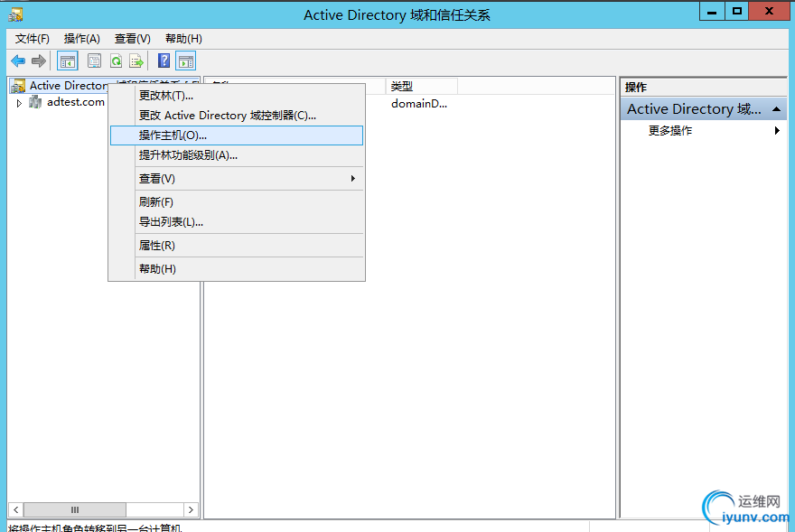Viewport: 795px width, 532px height.
Task: Click the tree pane horizontal scrollbar thumb
Action: pyautogui.click(x=74, y=509)
